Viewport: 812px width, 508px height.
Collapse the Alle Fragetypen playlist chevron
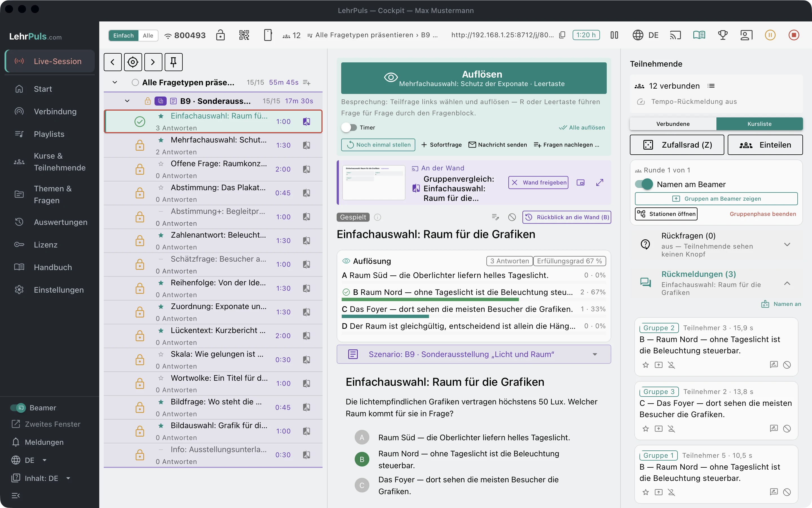tap(115, 82)
